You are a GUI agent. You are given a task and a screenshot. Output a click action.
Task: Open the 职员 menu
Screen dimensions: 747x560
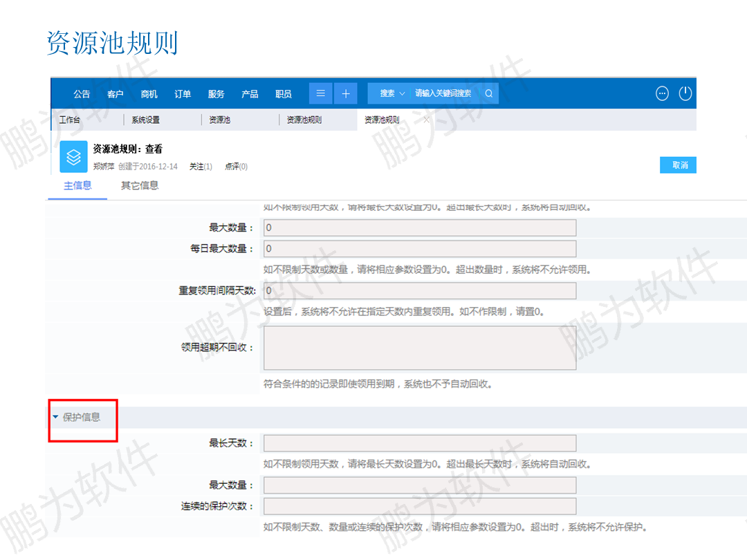point(284,94)
